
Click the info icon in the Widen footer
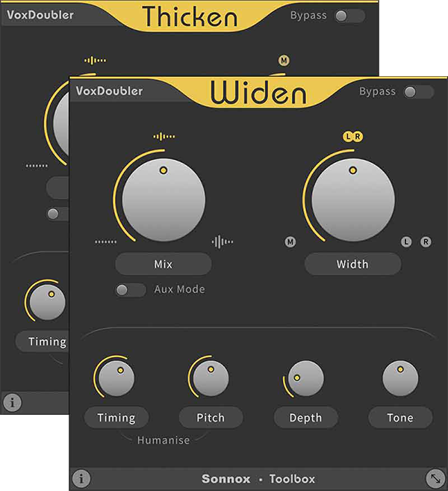(x=81, y=478)
